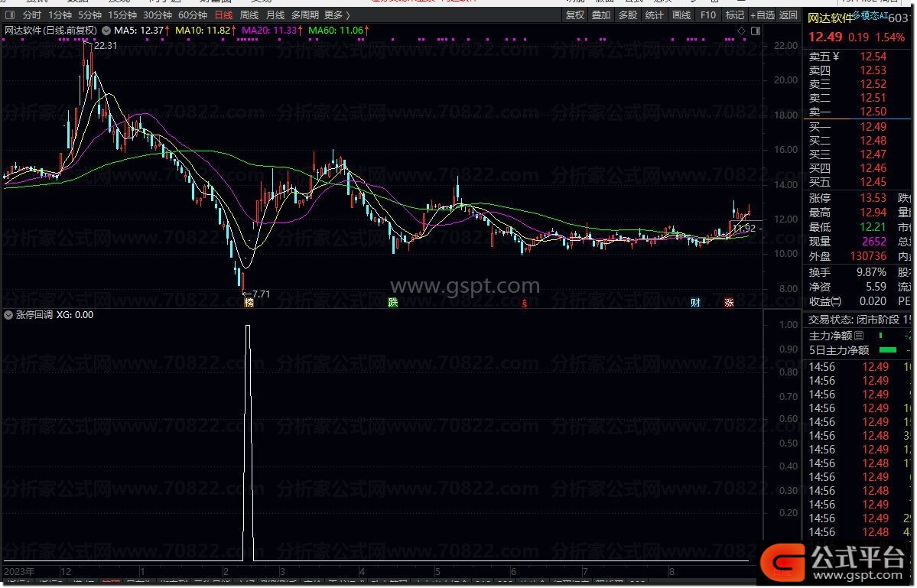Viewport: 917px width, 588px height.
Task: Click the MA60: 11.06 indicator label
Action: [335, 31]
